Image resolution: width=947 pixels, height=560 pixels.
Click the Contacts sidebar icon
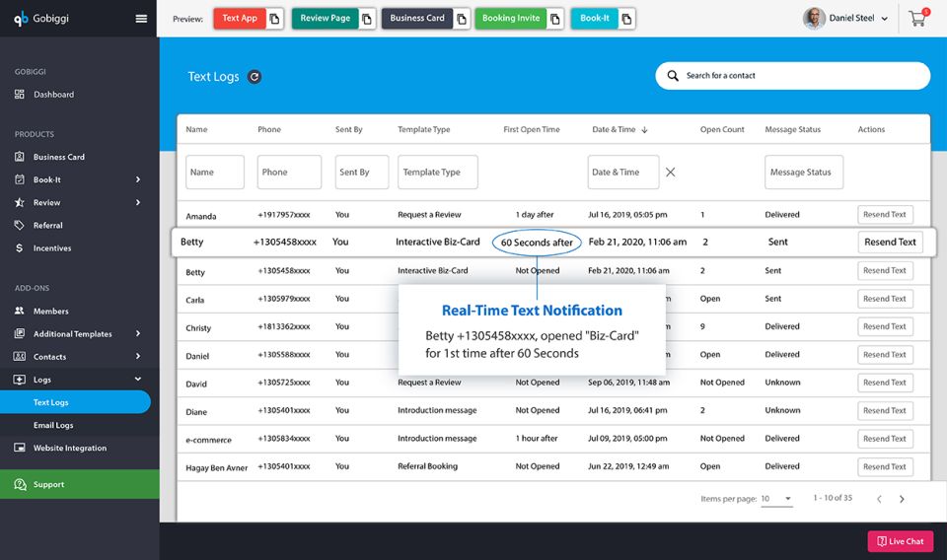tap(20, 357)
